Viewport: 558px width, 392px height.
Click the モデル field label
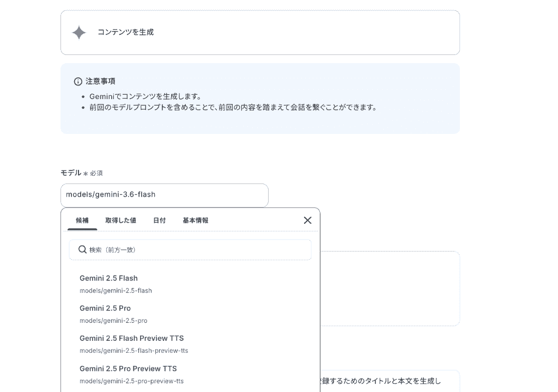71,173
